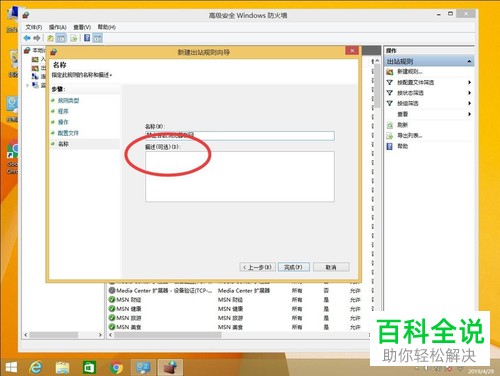Image resolution: width=500 pixels, height=376 pixels.
Task: Click 刷新 refresh in actions pane
Action: tap(403, 125)
